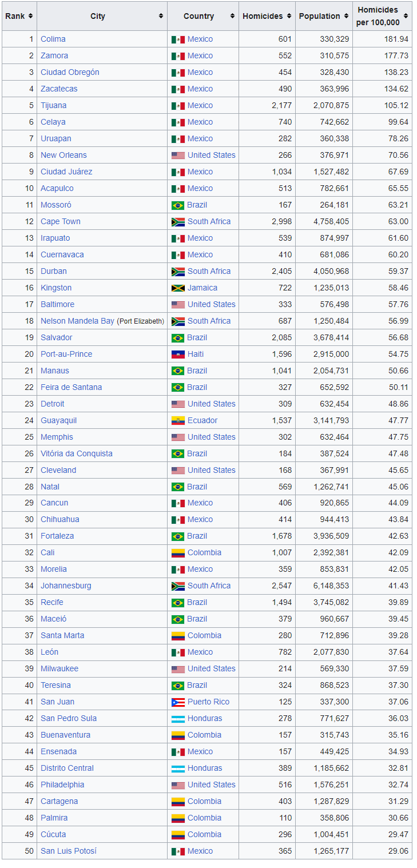Follow the Jamaica country link
The height and width of the screenshot is (868, 417).
coord(202,288)
